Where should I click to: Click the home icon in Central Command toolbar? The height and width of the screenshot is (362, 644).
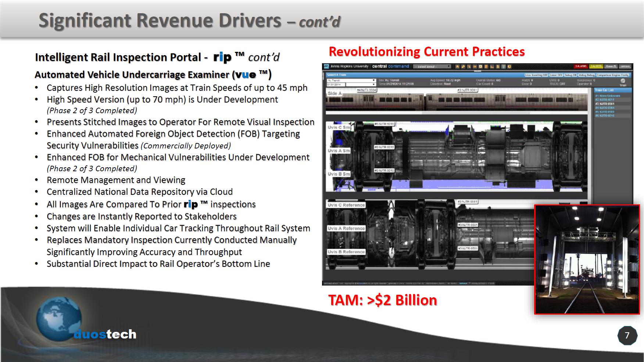(457, 67)
